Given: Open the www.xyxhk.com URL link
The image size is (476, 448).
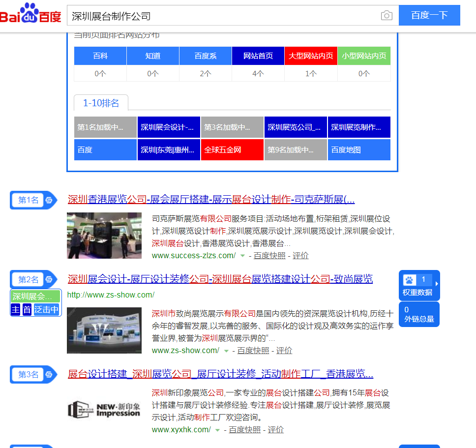Looking at the screenshot, I should pyautogui.click(x=181, y=430).
